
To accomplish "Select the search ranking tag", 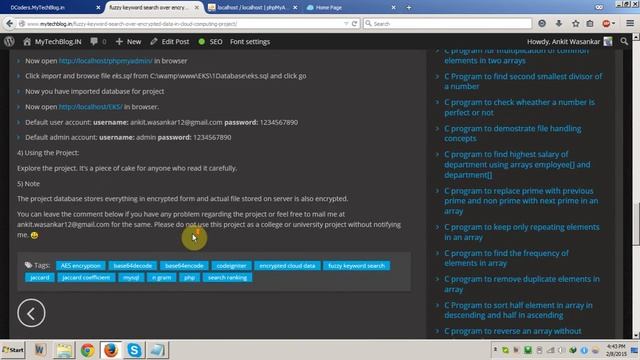I will point(227,278).
